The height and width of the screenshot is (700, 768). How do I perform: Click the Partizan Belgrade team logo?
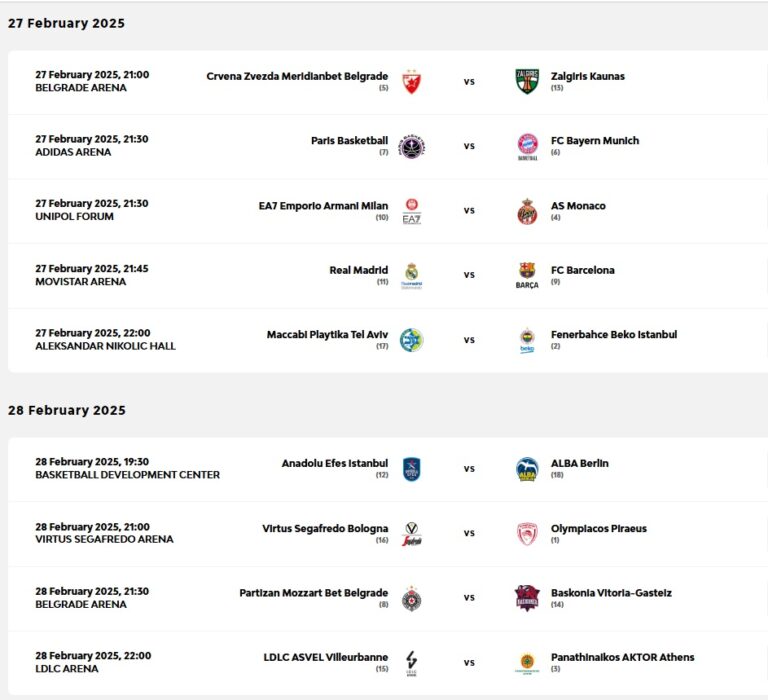(x=411, y=598)
